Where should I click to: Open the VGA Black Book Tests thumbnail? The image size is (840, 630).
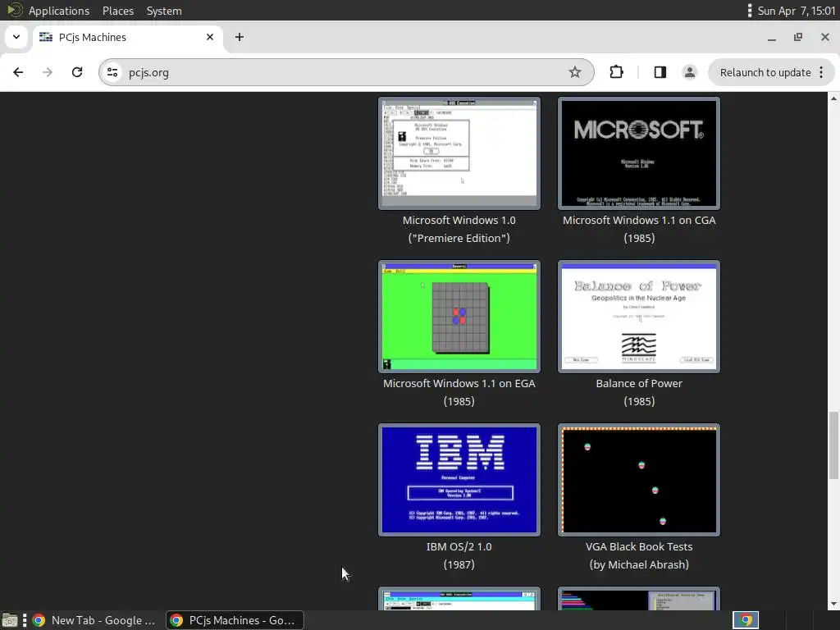tap(638, 480)
